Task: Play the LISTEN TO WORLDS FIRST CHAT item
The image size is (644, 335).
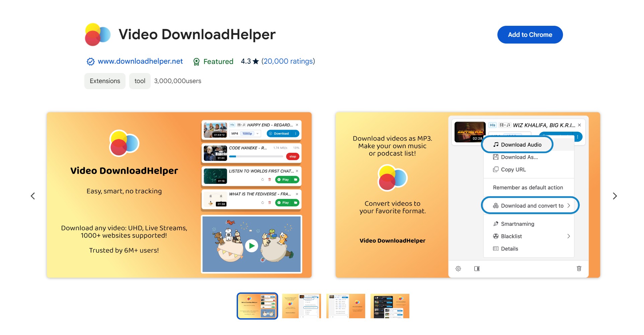Action: tap(284, 180)
